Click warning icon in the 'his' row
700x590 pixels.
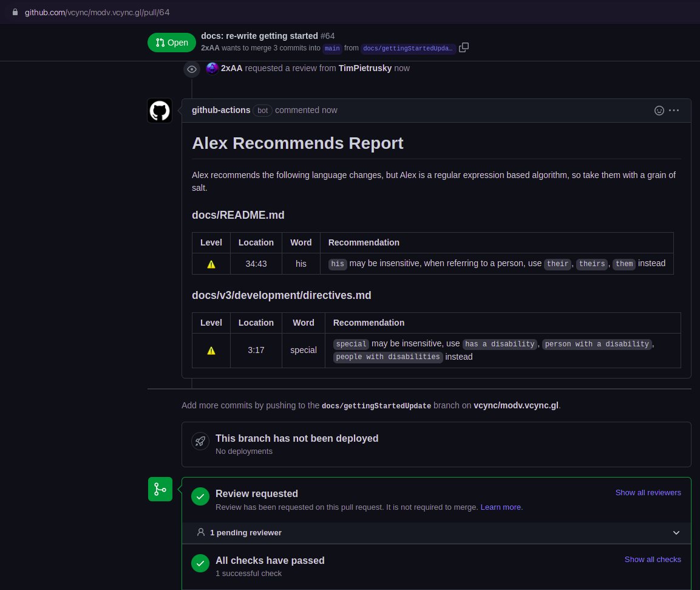(x=211, y=264)
